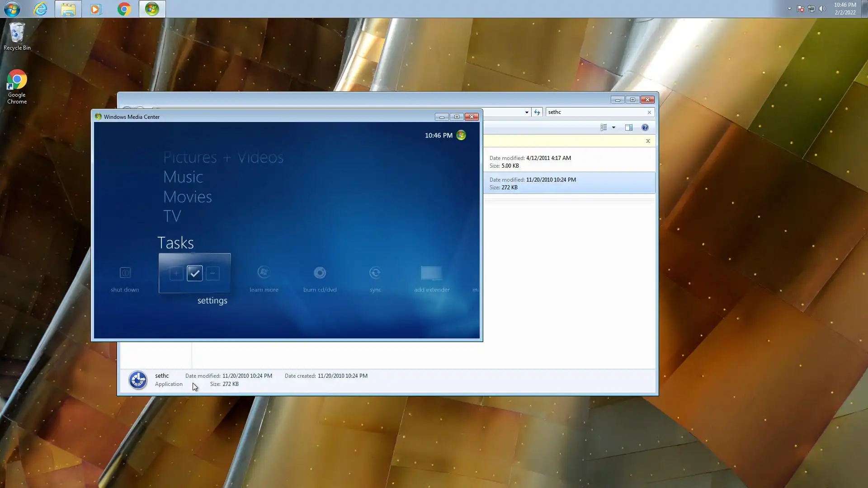Screen dimensions: 868x488
Task: Click the shut down icon
Action: [x=125, y=273]
